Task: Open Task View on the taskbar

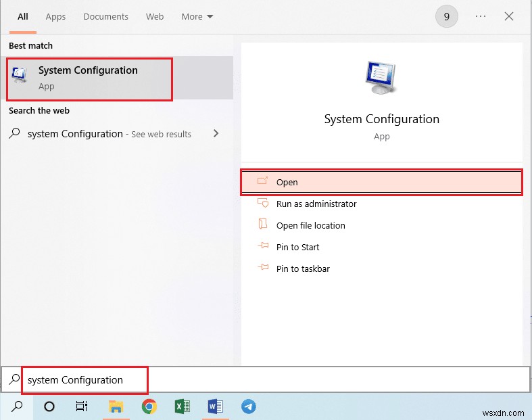Action: [x=81, y=406]
